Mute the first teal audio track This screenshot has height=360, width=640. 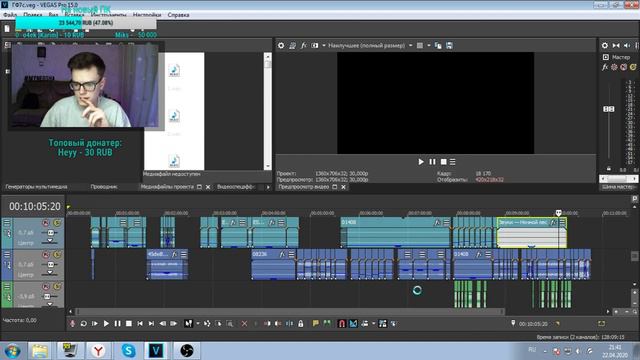point(46,223)
